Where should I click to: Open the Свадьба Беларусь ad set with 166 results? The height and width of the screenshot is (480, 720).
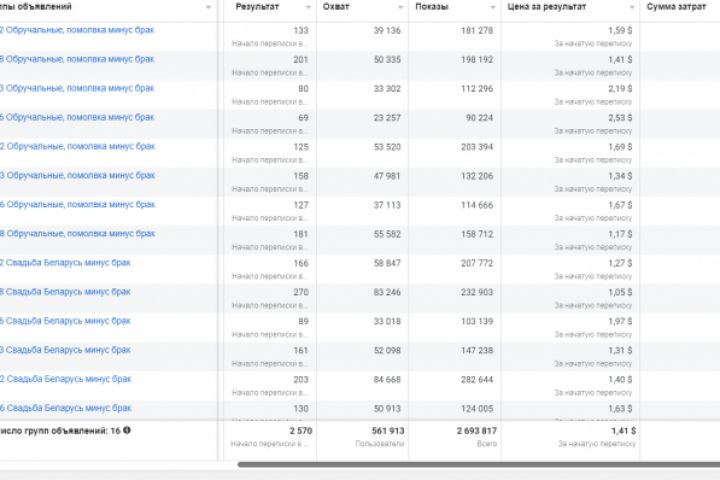click(x=66, y=263)
